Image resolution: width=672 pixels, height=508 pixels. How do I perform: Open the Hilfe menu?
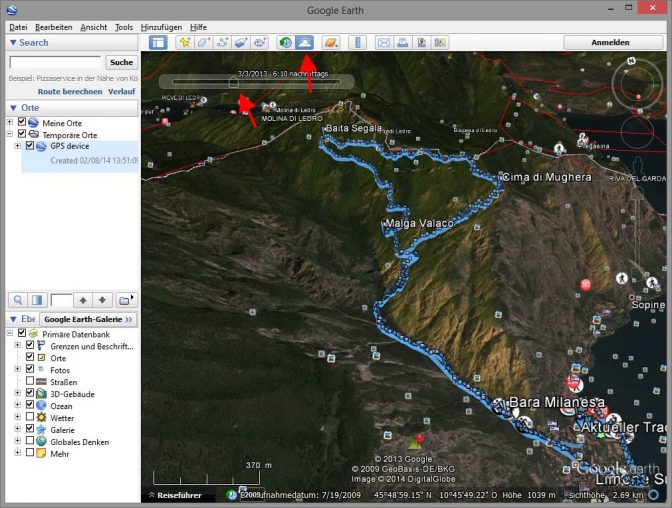pyautogui.click(x=198, y=27)
